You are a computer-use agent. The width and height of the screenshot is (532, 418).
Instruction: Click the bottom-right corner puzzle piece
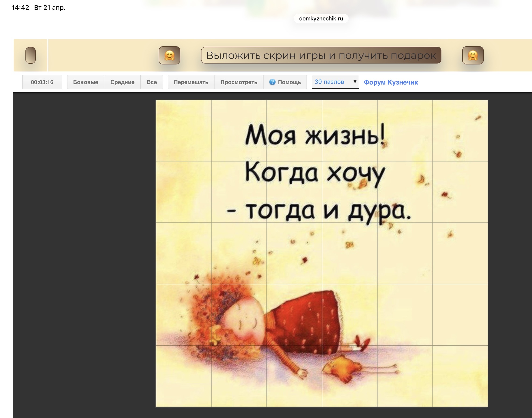pos(460,376)
